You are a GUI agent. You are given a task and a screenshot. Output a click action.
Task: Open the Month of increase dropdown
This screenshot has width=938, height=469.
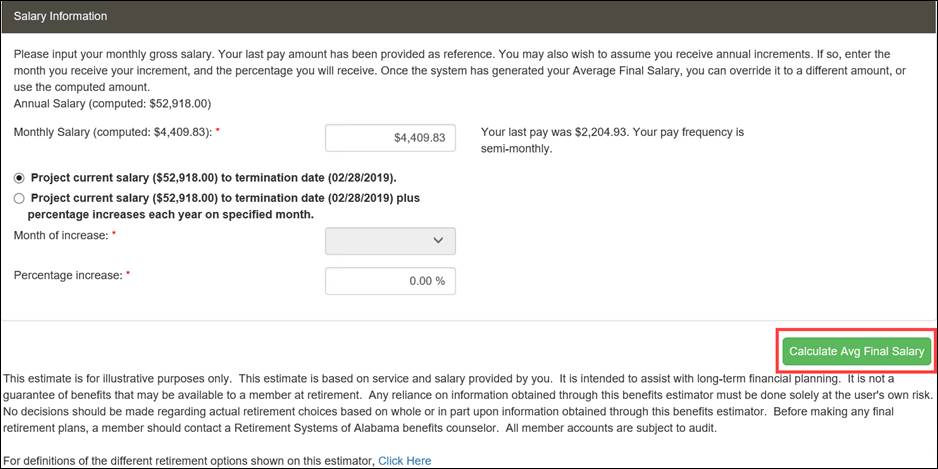pyautogui.click(x=390, y=240)
